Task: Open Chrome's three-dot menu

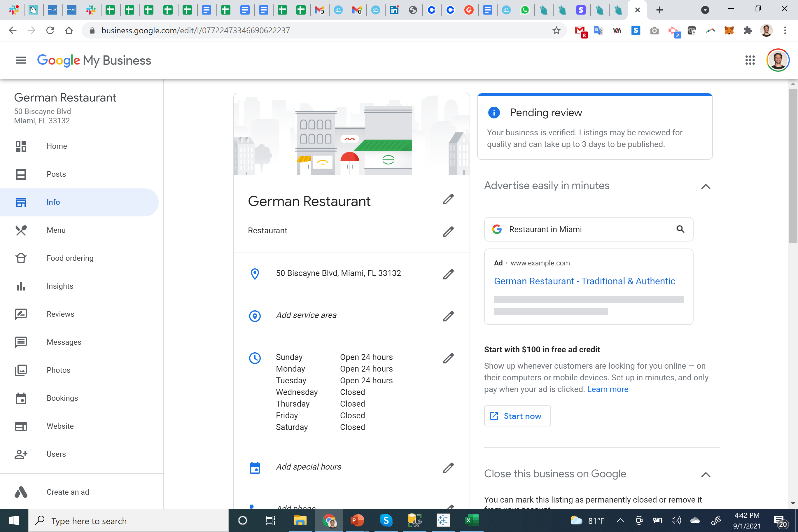Action: [x=785, y=31]
